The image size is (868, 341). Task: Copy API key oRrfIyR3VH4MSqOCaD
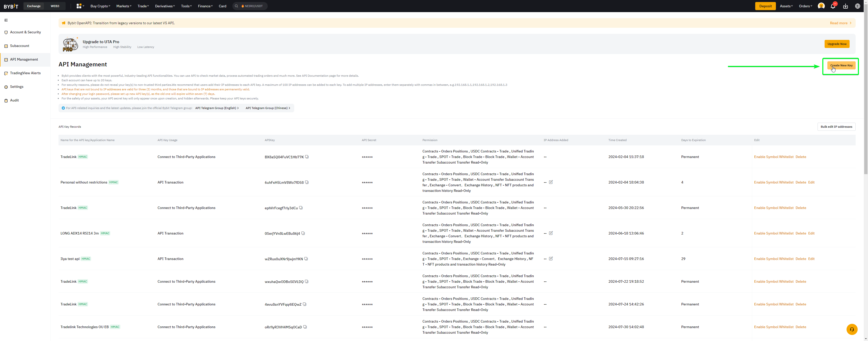(305, 327)
